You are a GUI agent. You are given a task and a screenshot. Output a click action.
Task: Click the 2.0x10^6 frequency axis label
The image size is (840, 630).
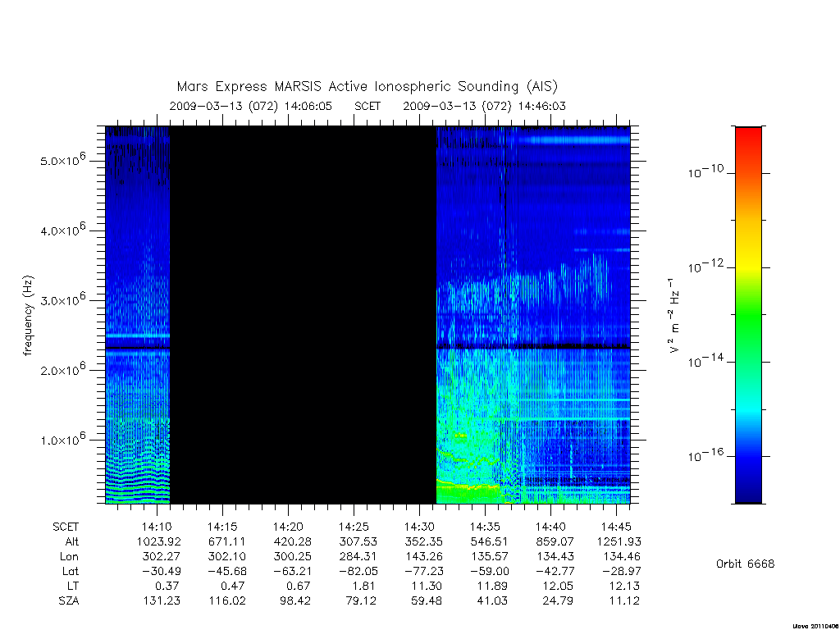coord(62,369)
